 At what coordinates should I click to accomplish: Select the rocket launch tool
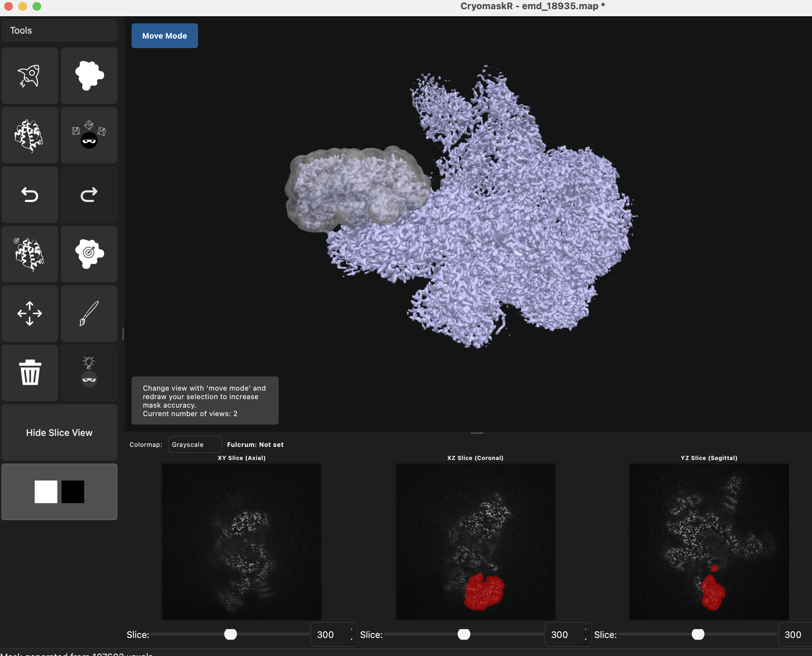tap(29, 75)
